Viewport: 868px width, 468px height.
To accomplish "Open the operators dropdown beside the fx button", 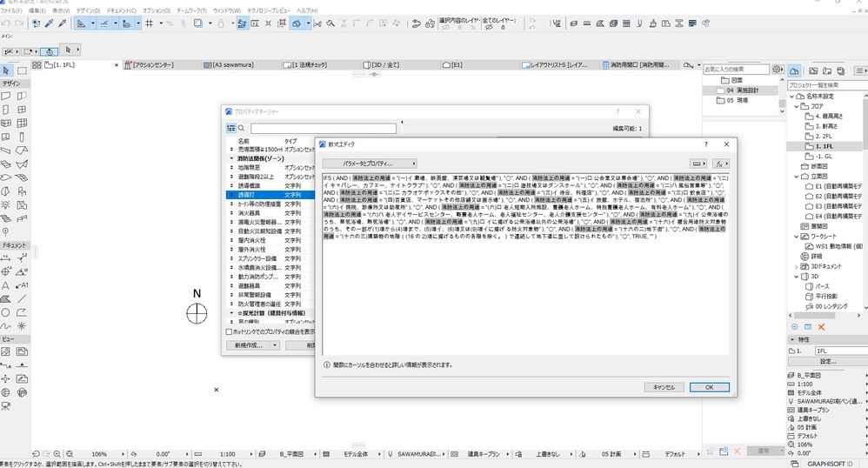I will pos(698,164).
